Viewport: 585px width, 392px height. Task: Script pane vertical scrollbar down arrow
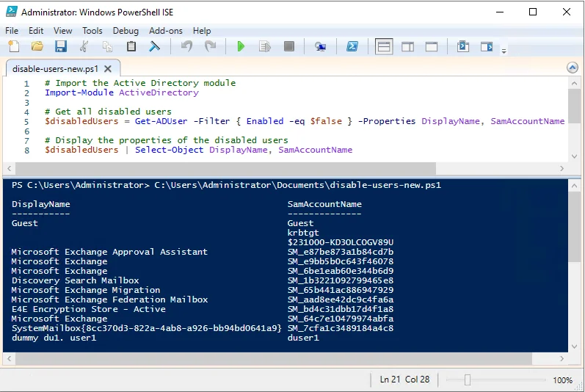coord(574,156)
